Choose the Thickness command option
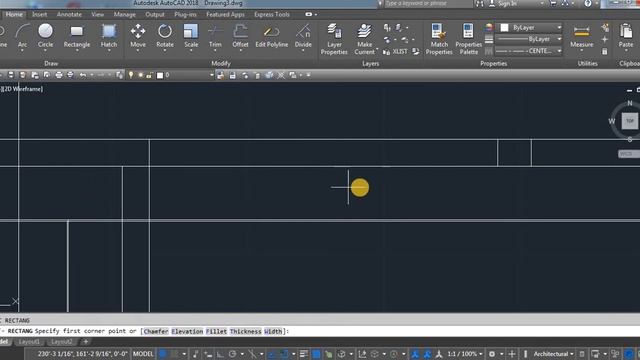The width and height of the screenshot is (640, 360). (245, 331)
